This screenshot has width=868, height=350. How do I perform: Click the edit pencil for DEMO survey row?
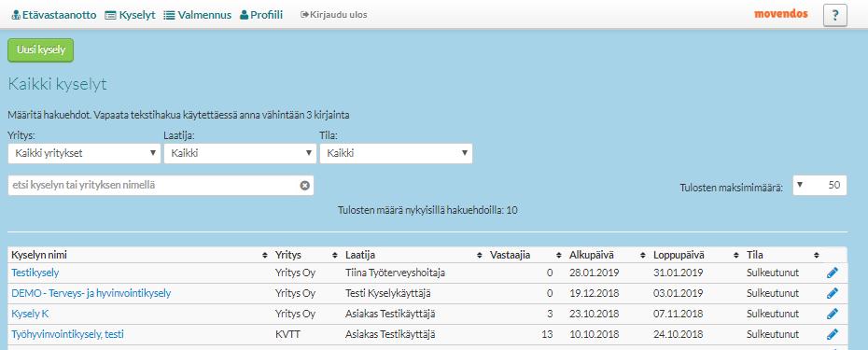pyautogui.click(x=833, y=293)
